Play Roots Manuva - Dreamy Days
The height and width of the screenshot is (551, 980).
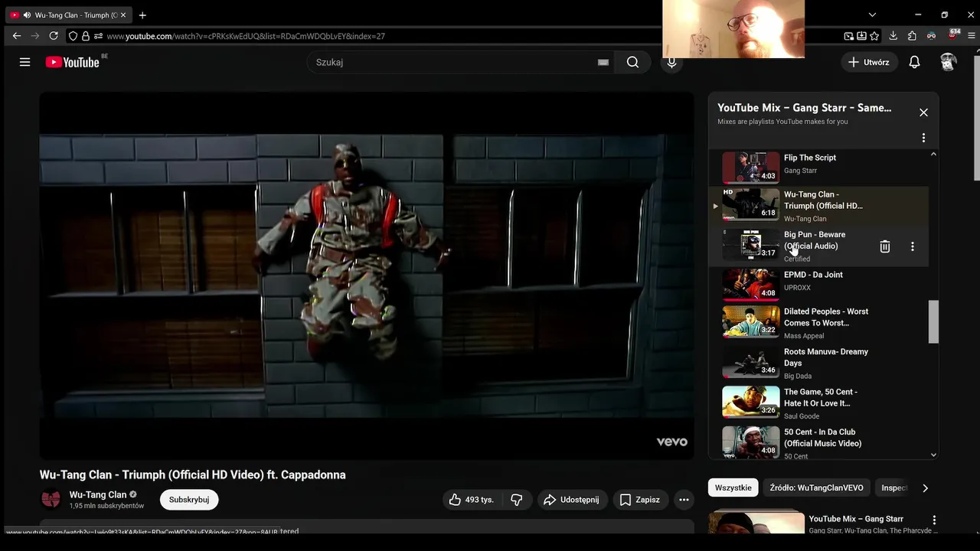[818, 363]
